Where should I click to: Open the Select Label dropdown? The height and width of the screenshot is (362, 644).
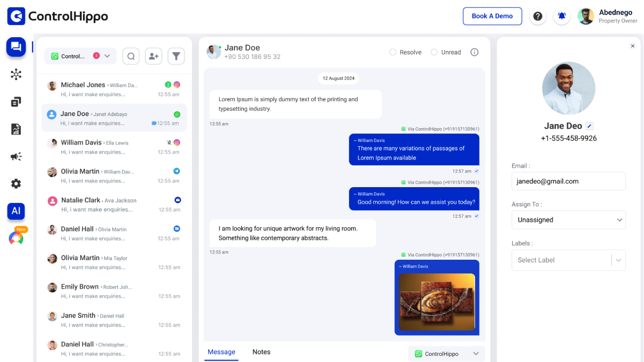point(569,260)
